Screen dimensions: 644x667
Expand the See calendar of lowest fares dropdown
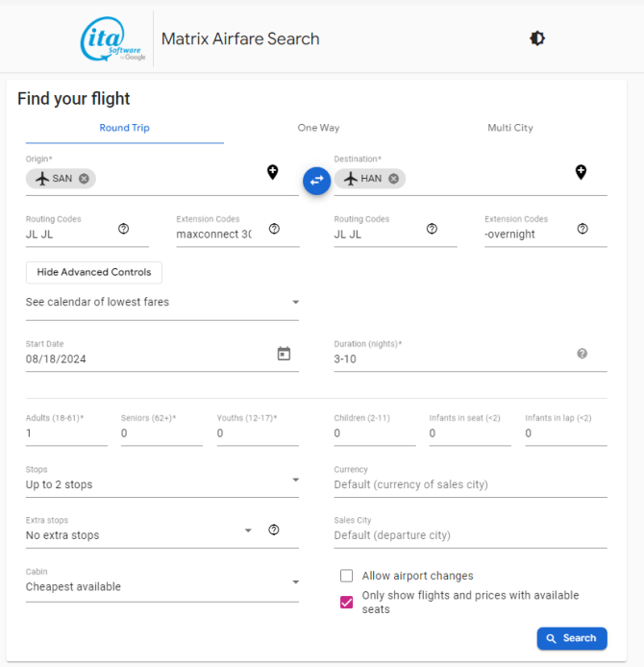[x=162, y=303]
